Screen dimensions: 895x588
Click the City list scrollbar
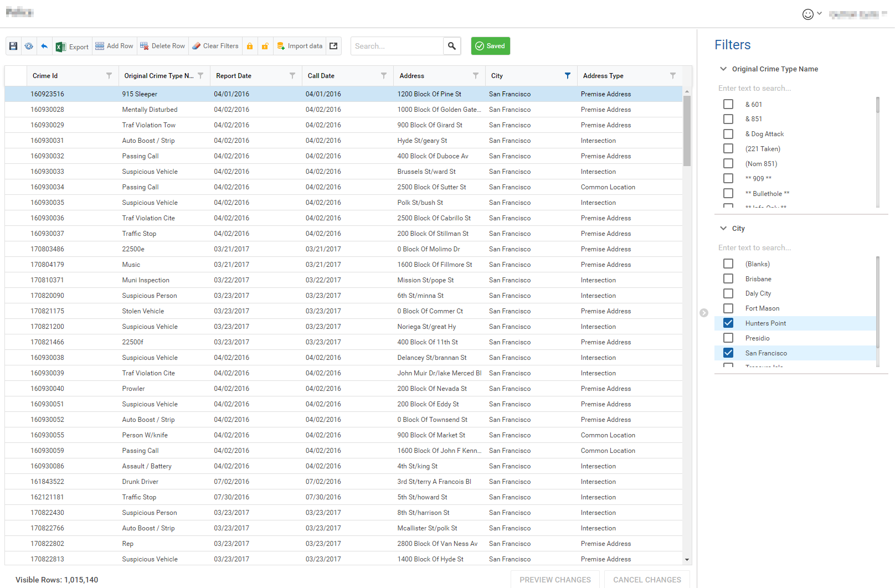click(x=878, y=302)
